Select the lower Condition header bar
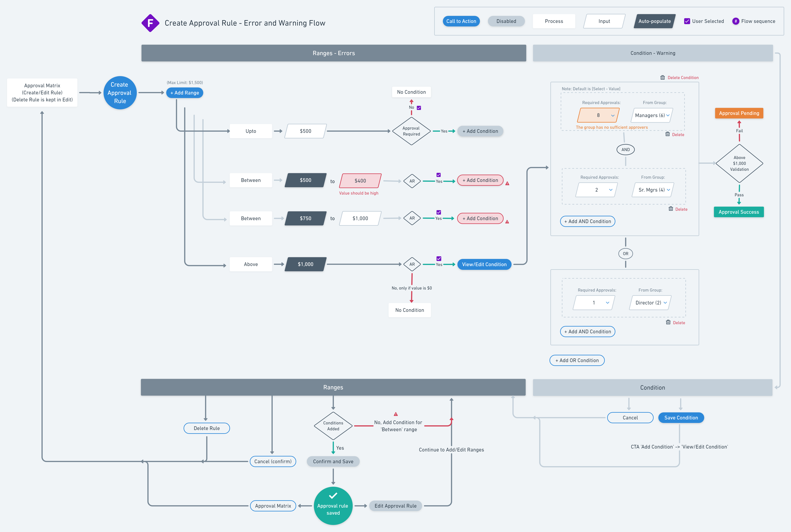 [x=652, y=388]
